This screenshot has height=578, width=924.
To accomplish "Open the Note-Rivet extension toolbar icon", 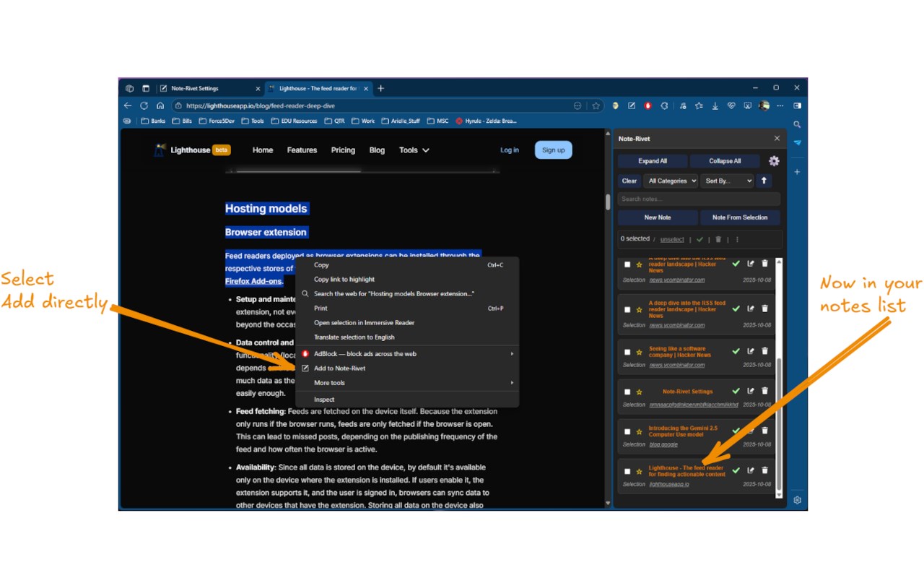I will [632, 105].
